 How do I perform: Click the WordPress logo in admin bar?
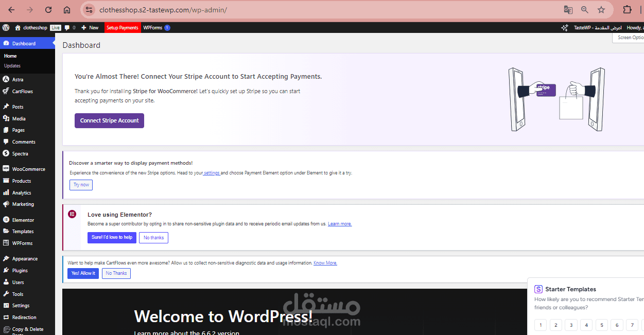(x=6, y=27)
